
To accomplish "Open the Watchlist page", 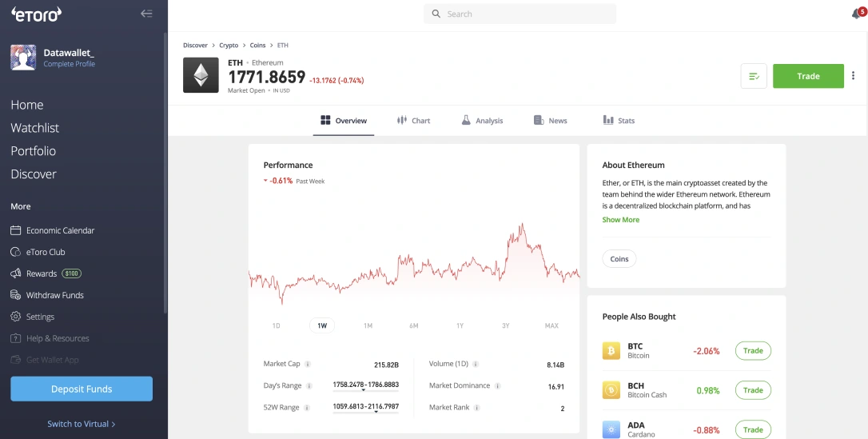I will 35,128.
